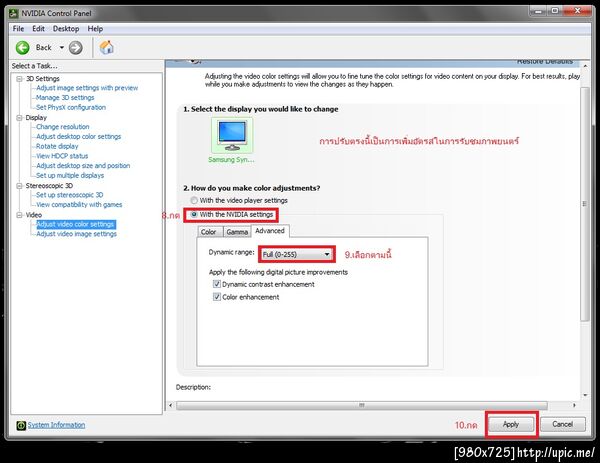Viewport: 600px width, 463px height.
Task: Open the Edit menu
Action: (x=38, y=29)
